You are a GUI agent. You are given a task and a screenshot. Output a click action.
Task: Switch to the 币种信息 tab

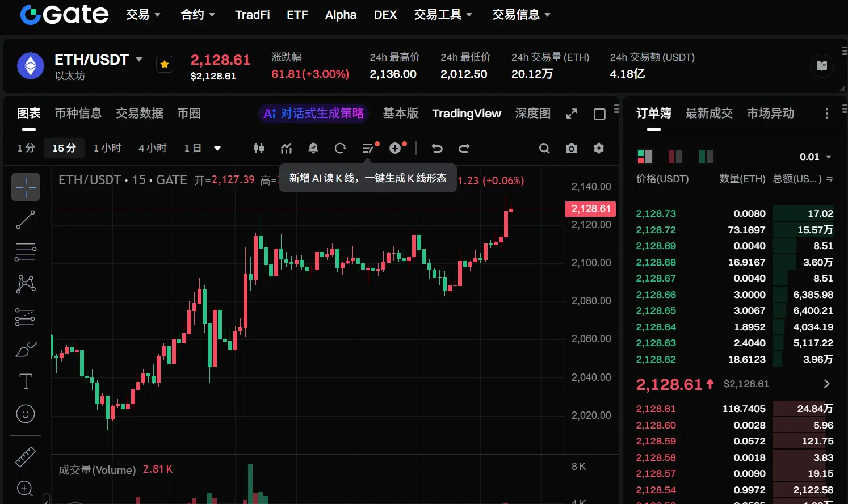coord(78,114)
